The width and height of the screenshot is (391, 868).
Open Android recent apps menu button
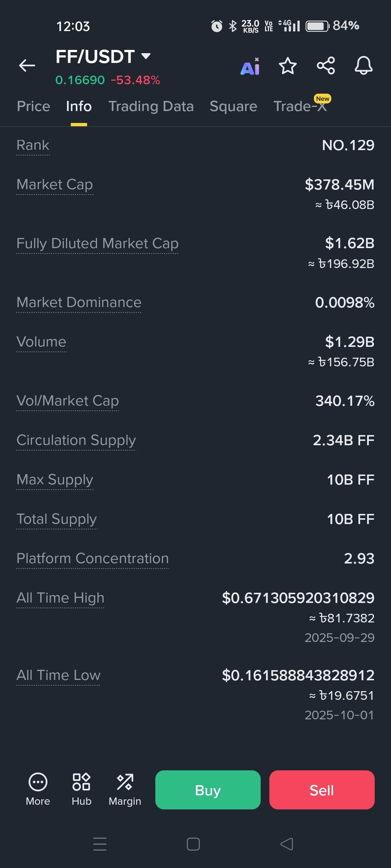(100, 844)
